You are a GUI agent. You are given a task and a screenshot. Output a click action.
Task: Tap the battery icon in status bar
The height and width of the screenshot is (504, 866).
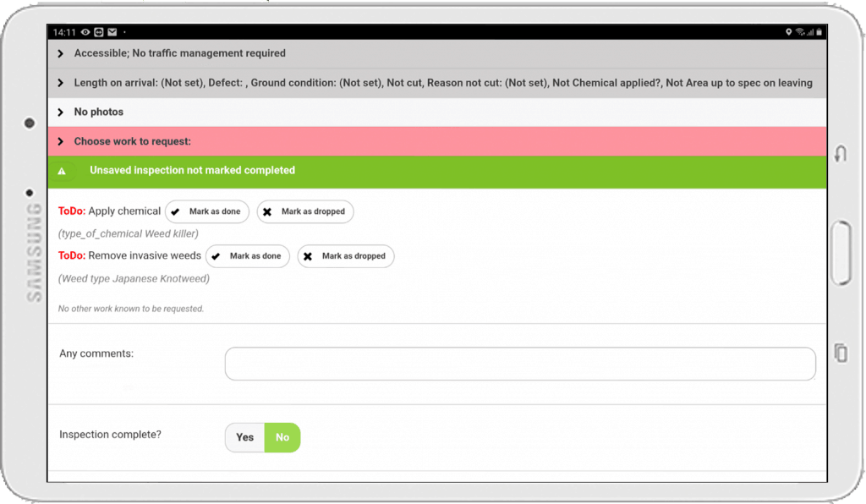(x=819, y=32)
